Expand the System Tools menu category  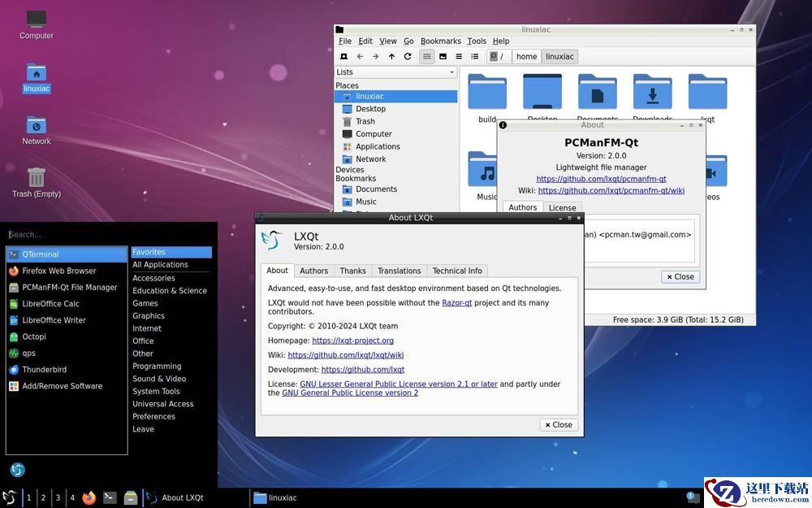click(171, 392)
